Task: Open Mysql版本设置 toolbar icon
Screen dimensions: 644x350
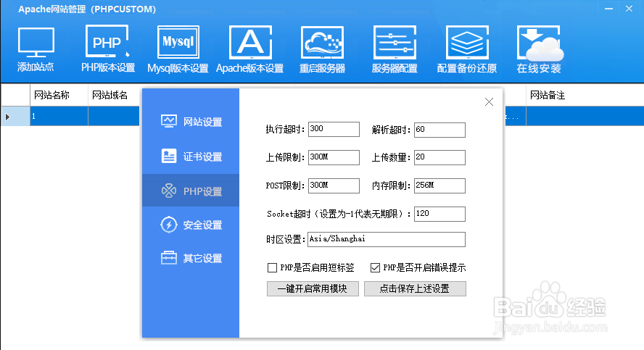Action: [x=178, y=42]
